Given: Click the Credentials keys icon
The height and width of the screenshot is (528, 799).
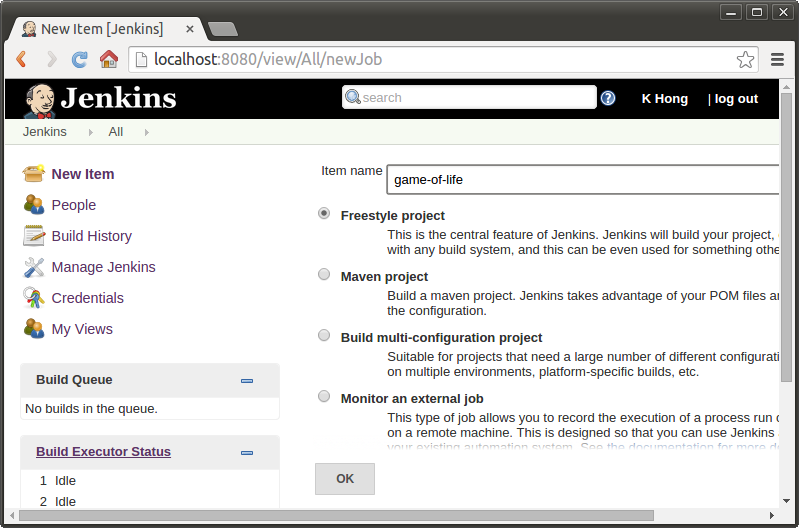Looking at the screenshot, I should tap(34, 298).
